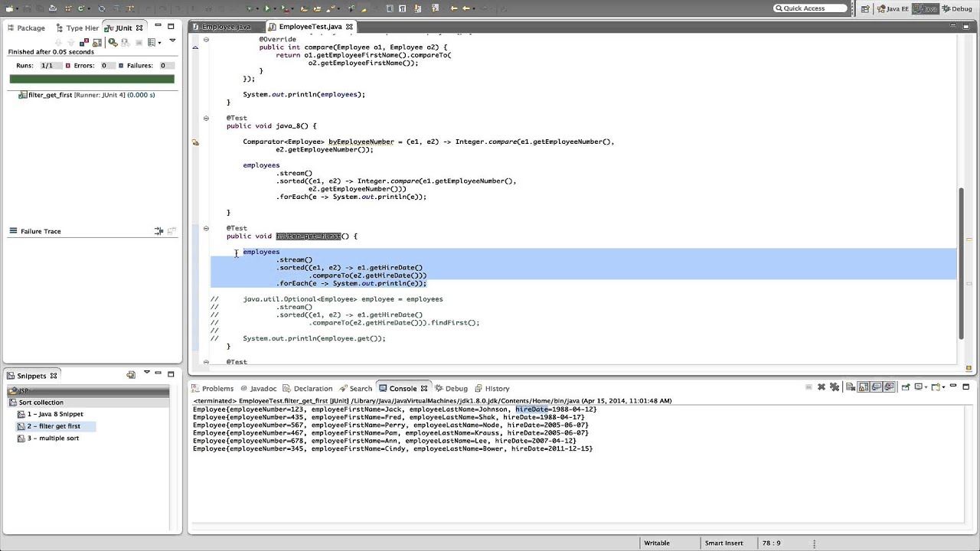The height and width of the screenshot is (551, 980).
Task: Click Rerun Failed Tests First in JUnit toolbar
Action: (125, 42)
